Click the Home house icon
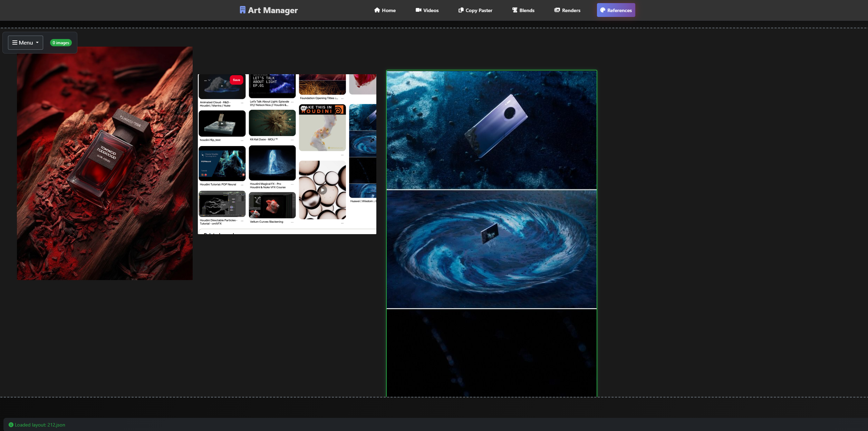Viewport: 868px width, 431px height. 377,10
